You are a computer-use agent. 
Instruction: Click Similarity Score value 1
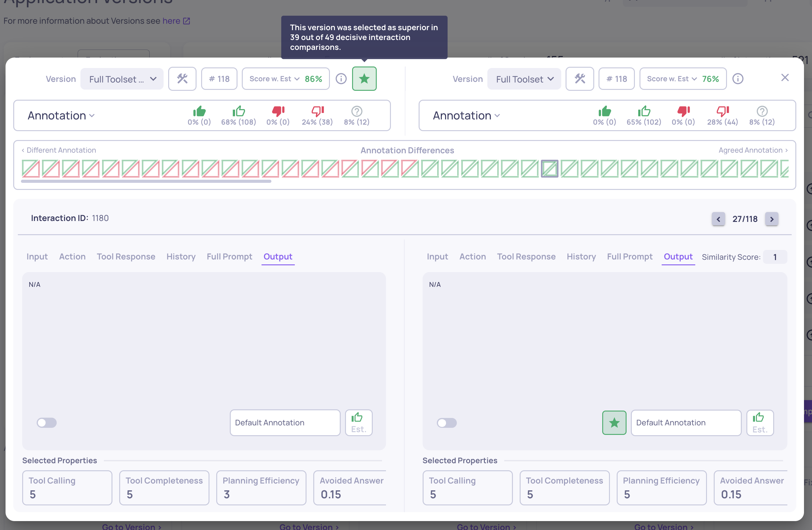pyautogui.click(x=775, y=257)
